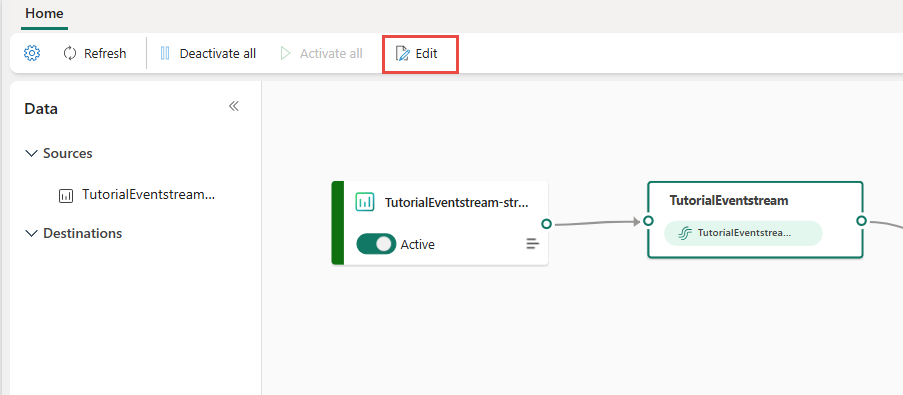The image size is (903, 395).
Task: Click the TutorialEventstream node output port
Action: point(862,221)
